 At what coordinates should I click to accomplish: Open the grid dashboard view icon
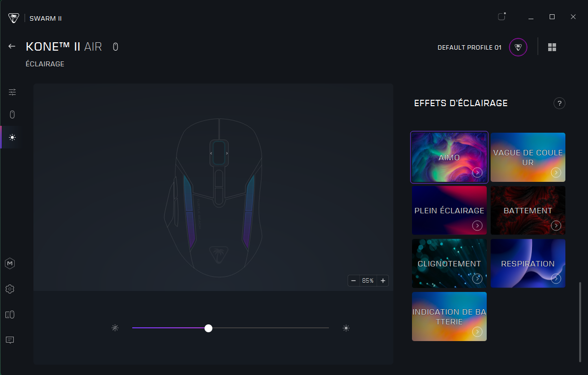tap(552, 47)
